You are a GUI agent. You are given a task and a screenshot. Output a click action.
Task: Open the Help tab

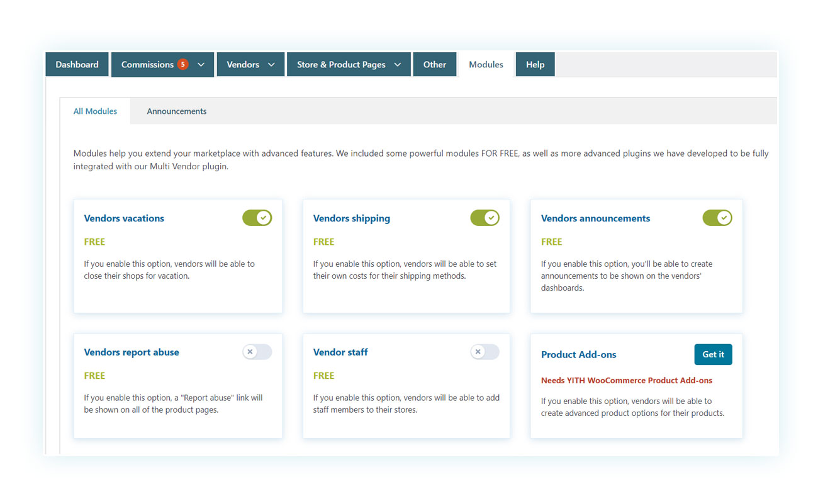click(535, 65)
